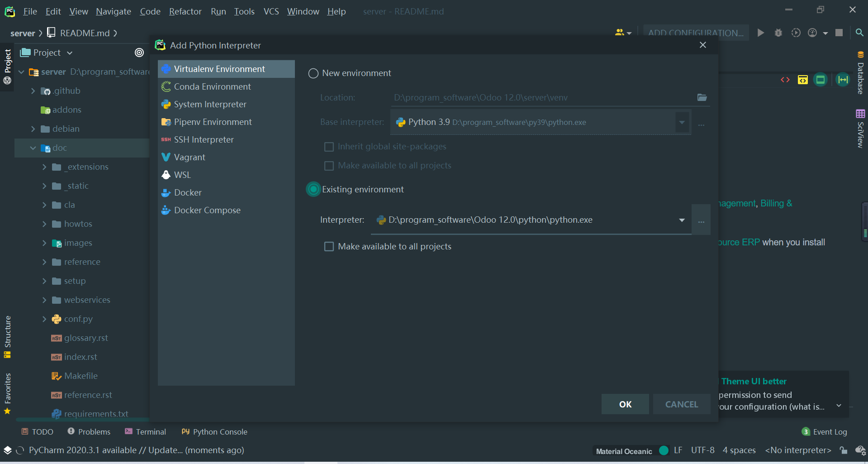
Task: Choose Docker interpreter option
Action: tap(226, 192)
